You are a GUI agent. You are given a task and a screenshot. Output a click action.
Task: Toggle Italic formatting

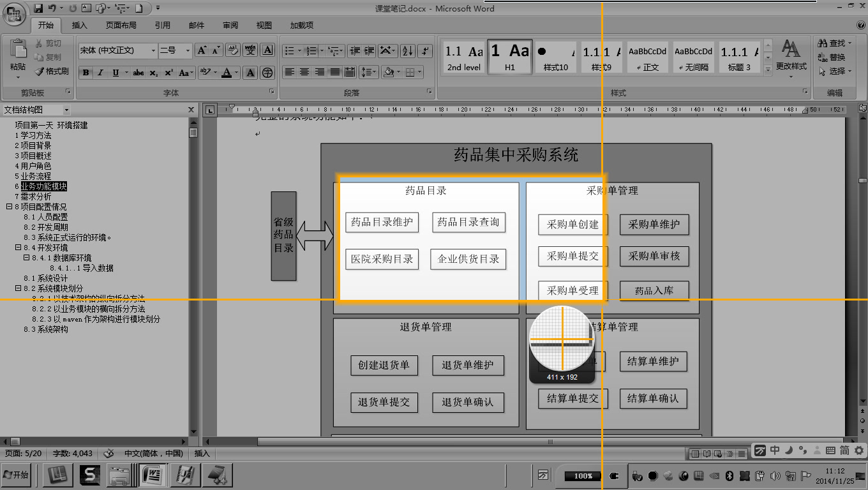[x=100, y=73]
